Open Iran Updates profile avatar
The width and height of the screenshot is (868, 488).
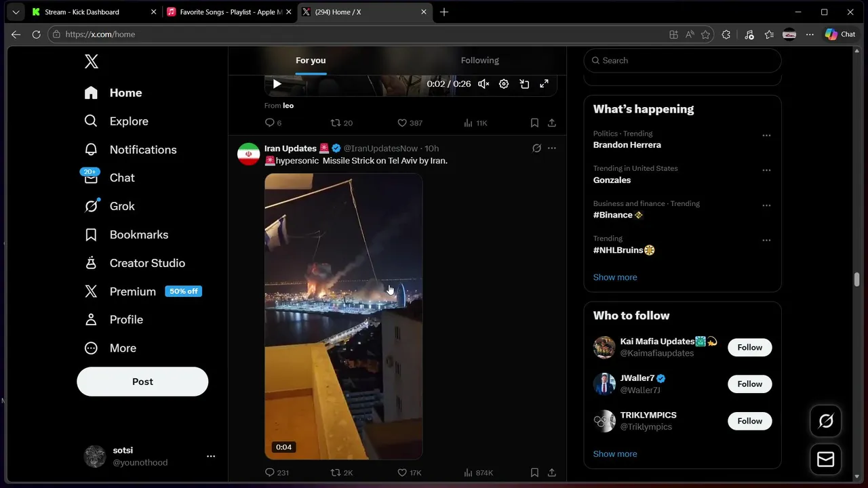click(249, 154)
